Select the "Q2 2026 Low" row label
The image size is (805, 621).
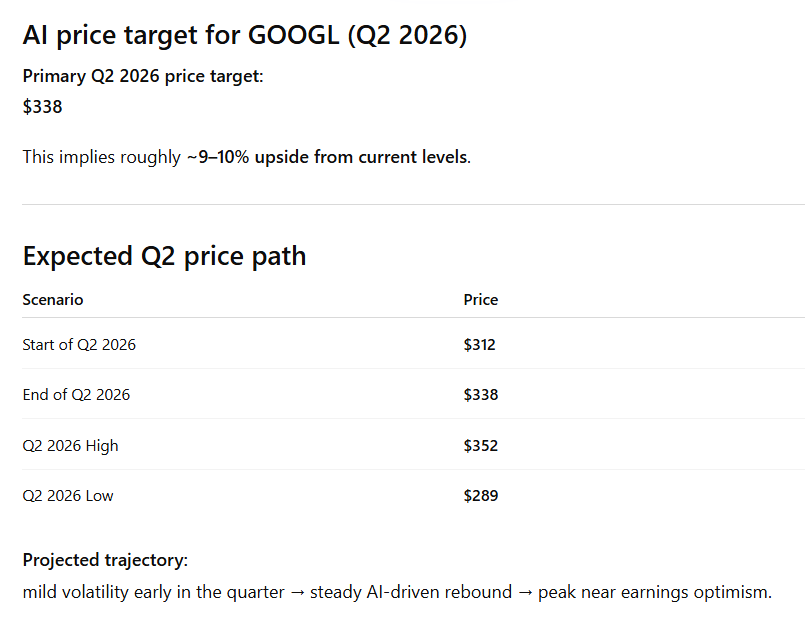[x=68, y=496]
